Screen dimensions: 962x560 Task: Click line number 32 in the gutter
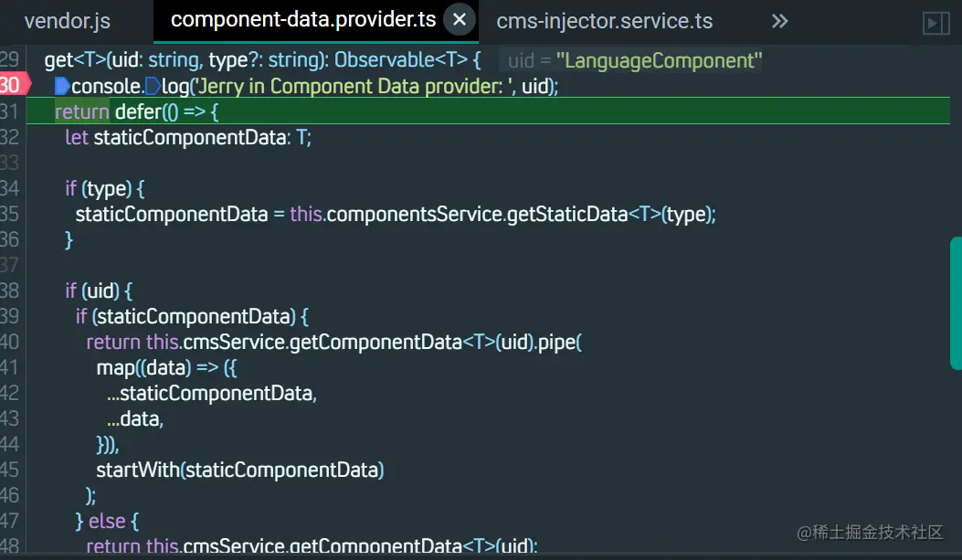[10, 137]
